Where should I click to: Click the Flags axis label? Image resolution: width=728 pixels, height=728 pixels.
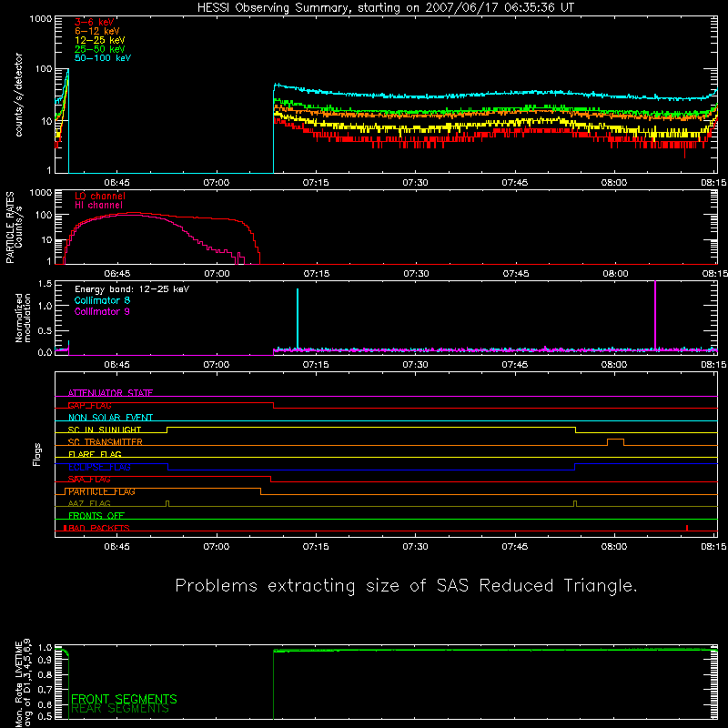(37, 454)
